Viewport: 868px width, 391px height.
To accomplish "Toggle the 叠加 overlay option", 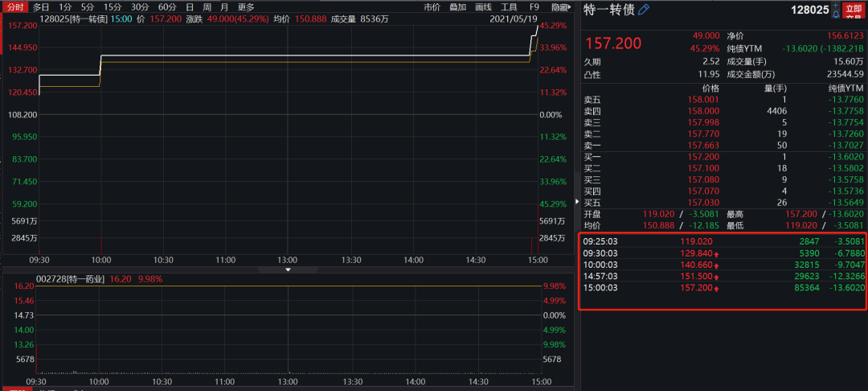I will pyautogui.click(x=457, y=7).
